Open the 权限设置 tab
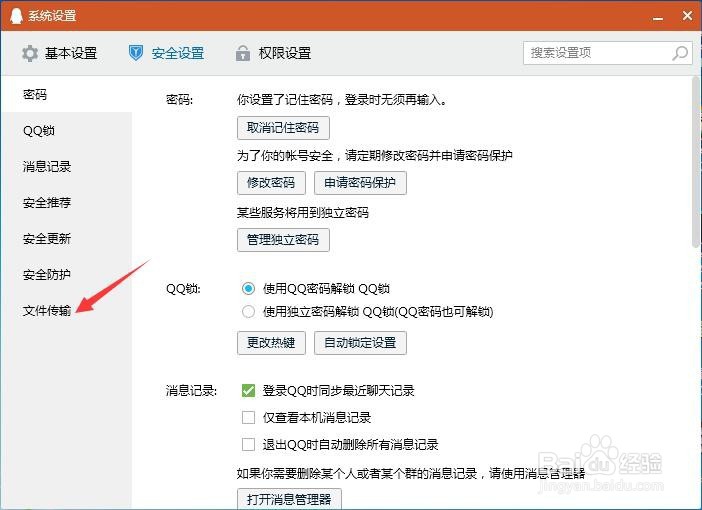Image resolution: width=702 pixels, height=510 pixels. pyautogui.click(x=274, y=53)
